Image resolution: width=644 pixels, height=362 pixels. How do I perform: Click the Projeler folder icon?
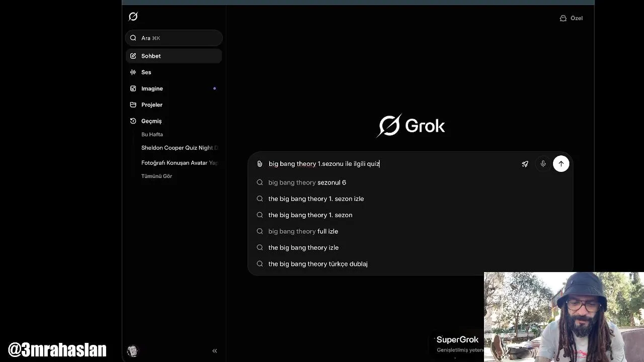[133, 105]
